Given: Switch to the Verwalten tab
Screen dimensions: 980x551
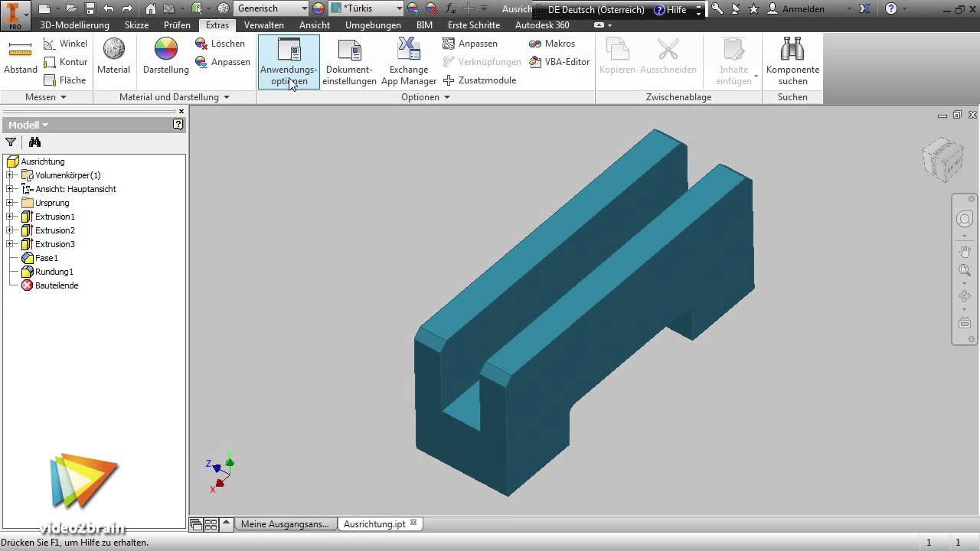Looking at the screenshot, I should coord(264,25).
